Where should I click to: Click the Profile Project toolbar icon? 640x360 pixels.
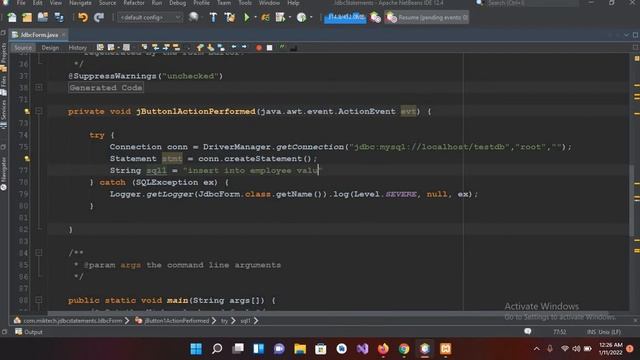point(280,17)
